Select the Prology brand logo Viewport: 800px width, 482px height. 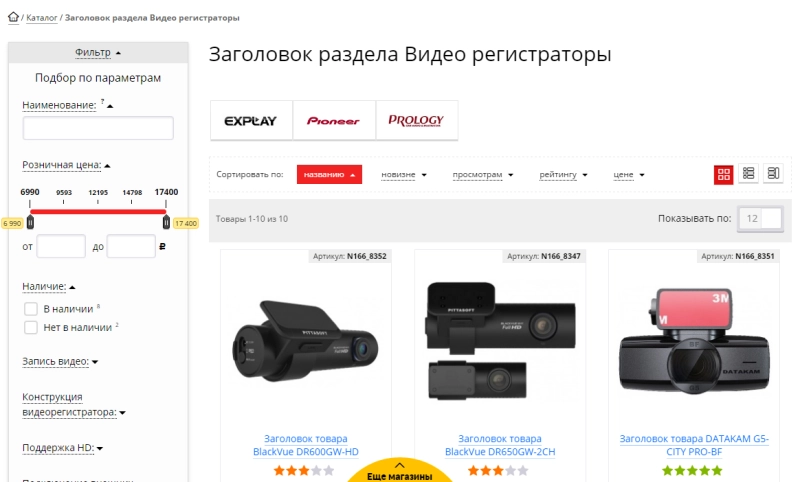(x=416, y=120)
